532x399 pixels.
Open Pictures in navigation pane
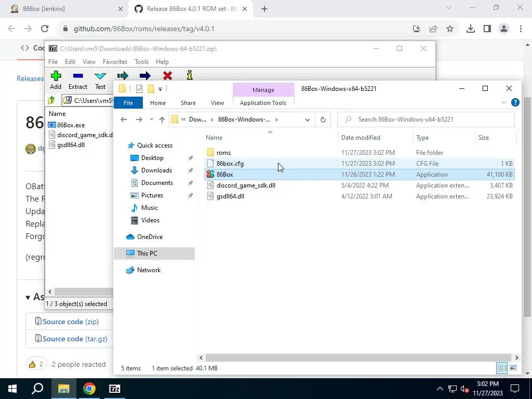tap(152, 195)
